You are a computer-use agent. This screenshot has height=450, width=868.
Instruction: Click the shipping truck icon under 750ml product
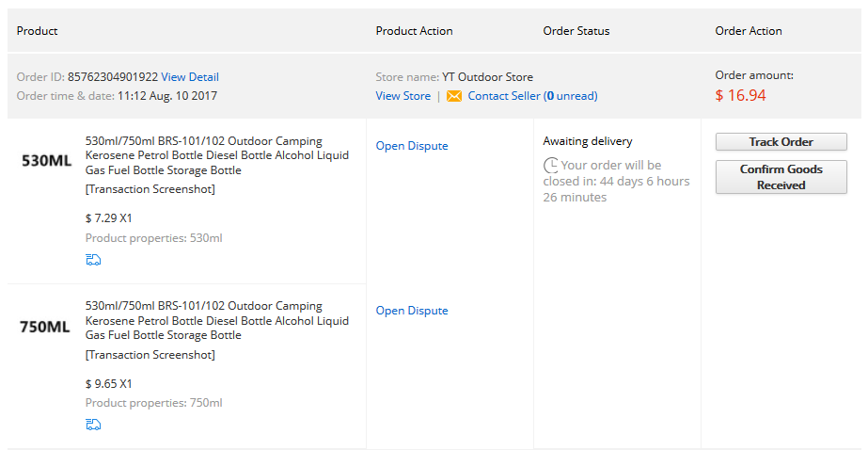click(x=93, y=425)
